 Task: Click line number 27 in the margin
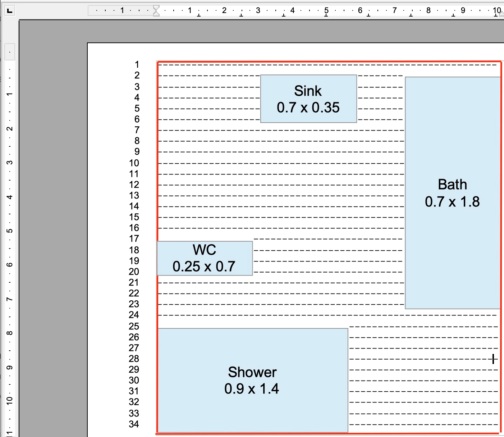point(134,348)
